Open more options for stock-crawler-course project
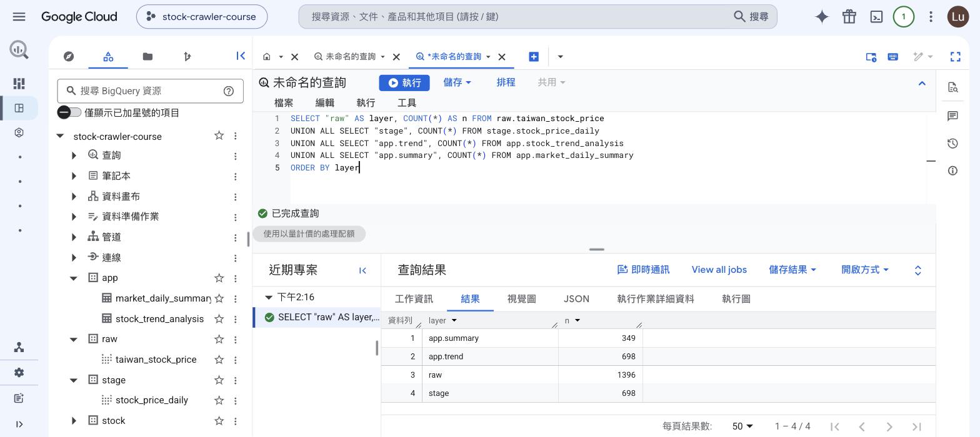980x437 pixels. 235,135
